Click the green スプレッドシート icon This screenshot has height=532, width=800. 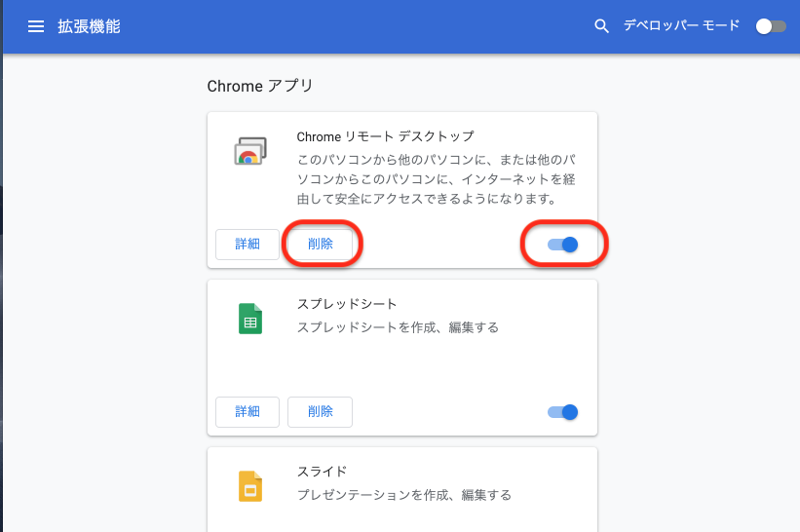pos(250,319)
